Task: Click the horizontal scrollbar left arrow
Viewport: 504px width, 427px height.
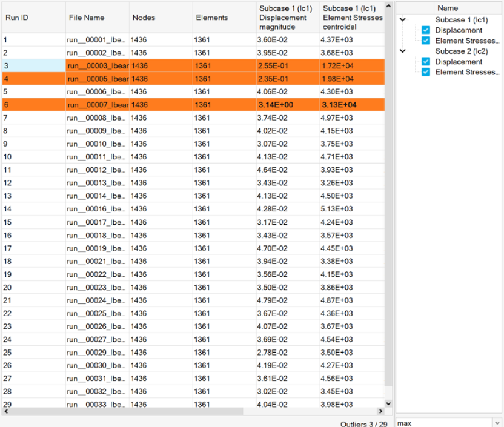Action: pos(6,411)
